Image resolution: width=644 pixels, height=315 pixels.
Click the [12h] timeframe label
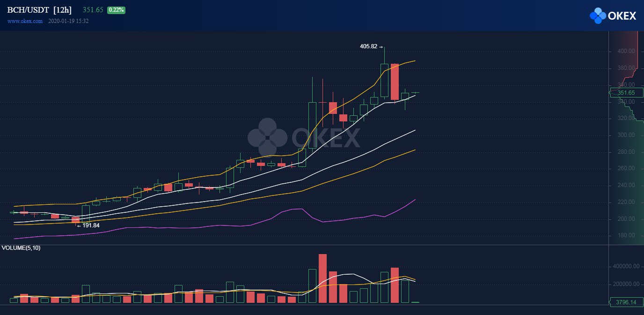[62, 10]
